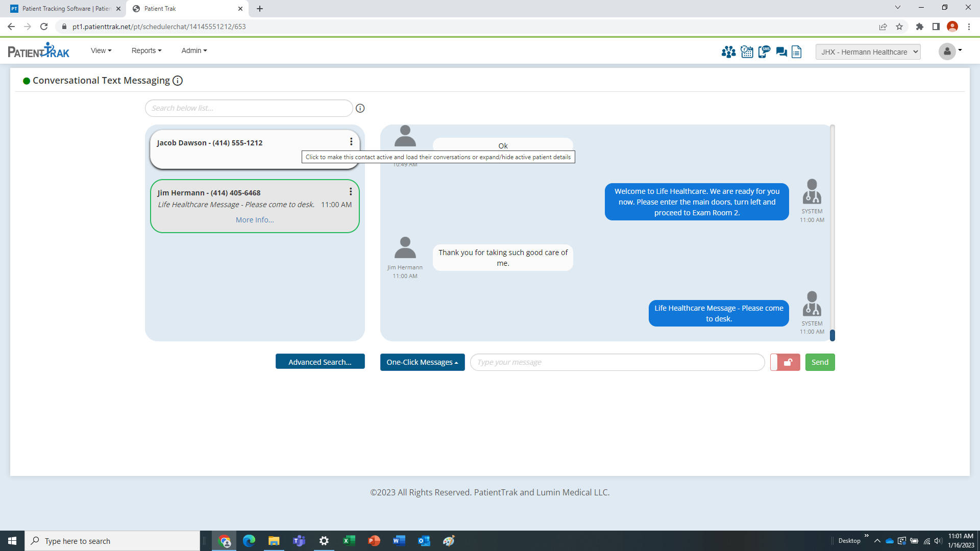Image resolution: width=980 pixels, height=551 pixels.
Task: Unlock the message input using the lock icon
Action: click(785, 362)
